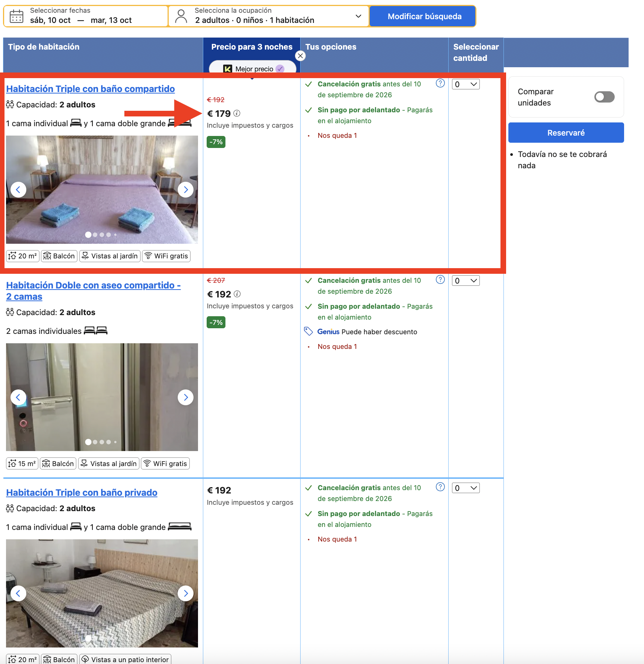The image size is (644, 664).
Task: Click the Genius Puede haber descuento text
Action: (x=367, y=332)
